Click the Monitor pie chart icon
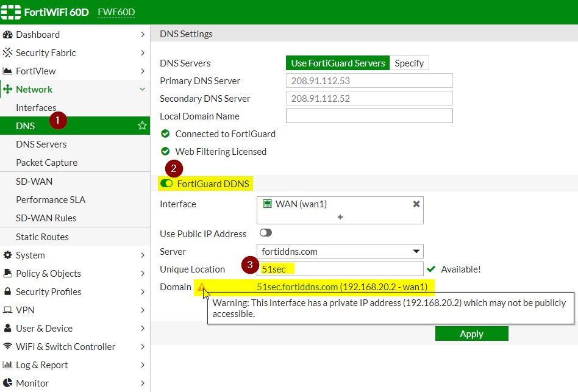Screen dimensions: 578x392 coord(7,383)
